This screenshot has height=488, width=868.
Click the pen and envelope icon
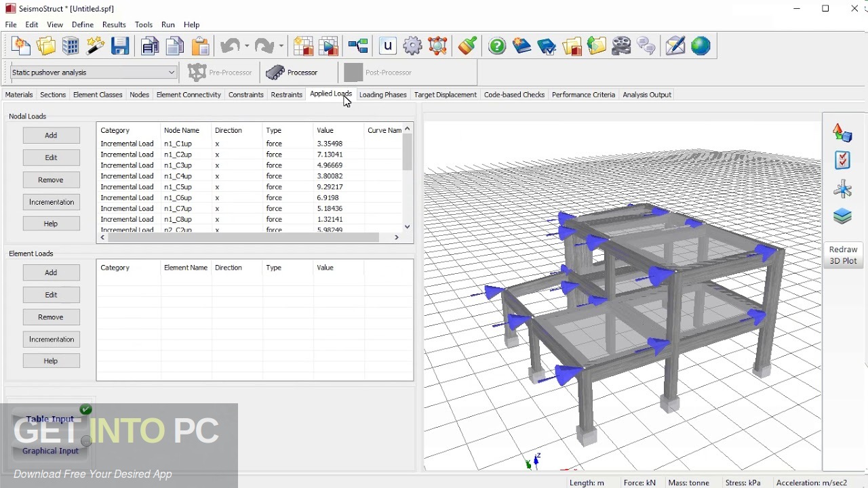tap(675, 46)
